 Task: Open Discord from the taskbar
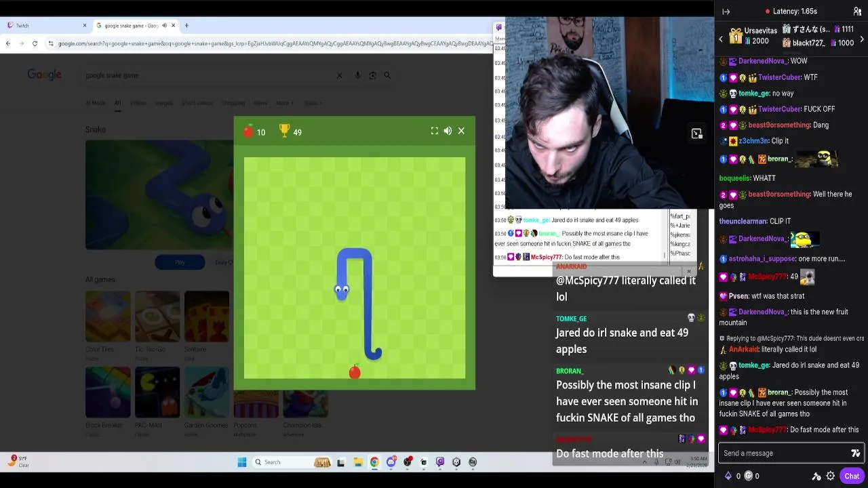click(x=391, y=462)
